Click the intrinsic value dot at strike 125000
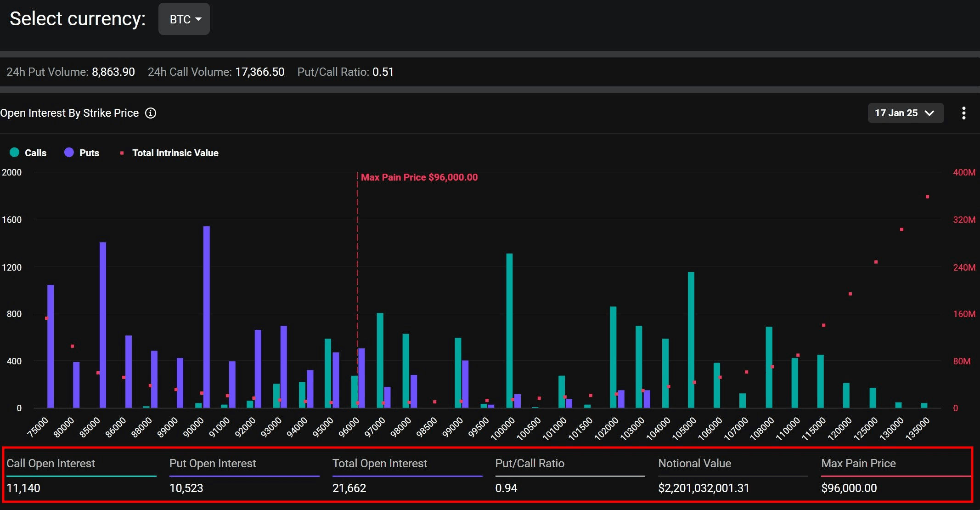This screenshot has height=510, width=980. [876, 262]
